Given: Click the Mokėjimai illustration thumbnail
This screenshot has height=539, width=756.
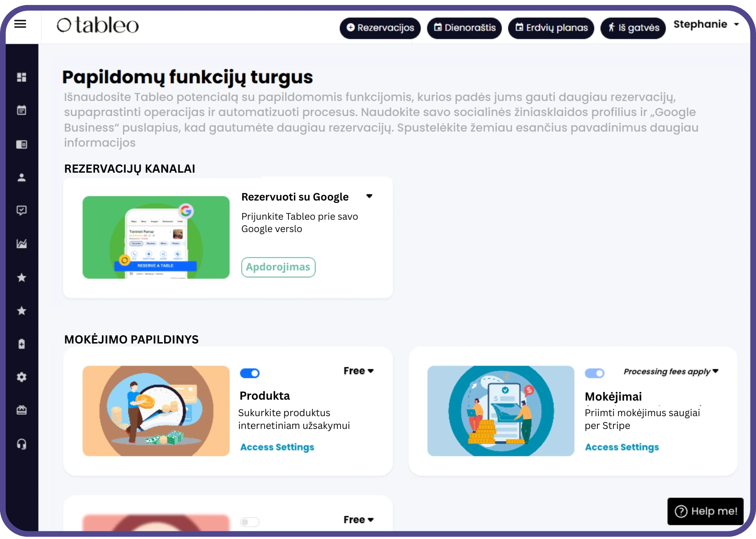Looking at the screenshot, I should coord(501,411).
